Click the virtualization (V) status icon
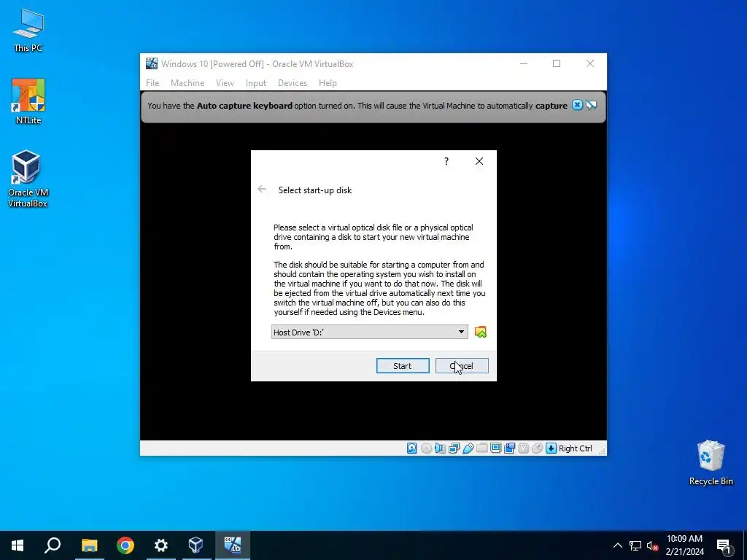This screenshot has width=747, height=560. (x=524, y=448)
